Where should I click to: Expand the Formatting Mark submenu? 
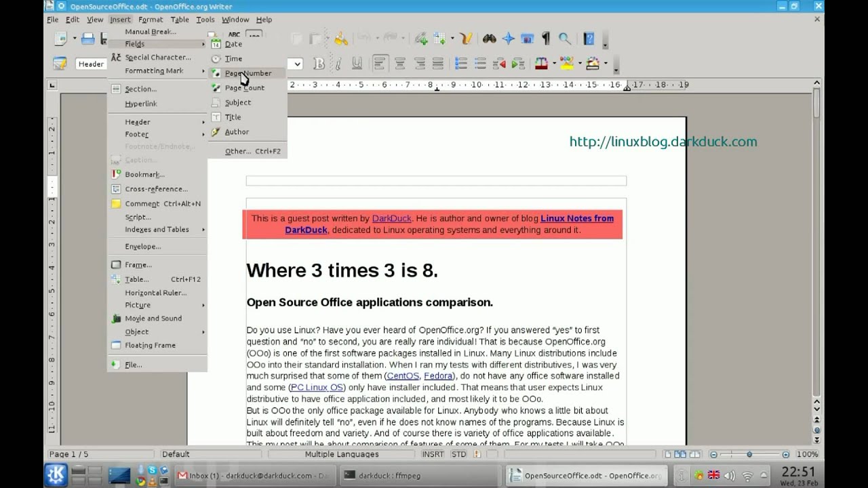coord(157,70)
